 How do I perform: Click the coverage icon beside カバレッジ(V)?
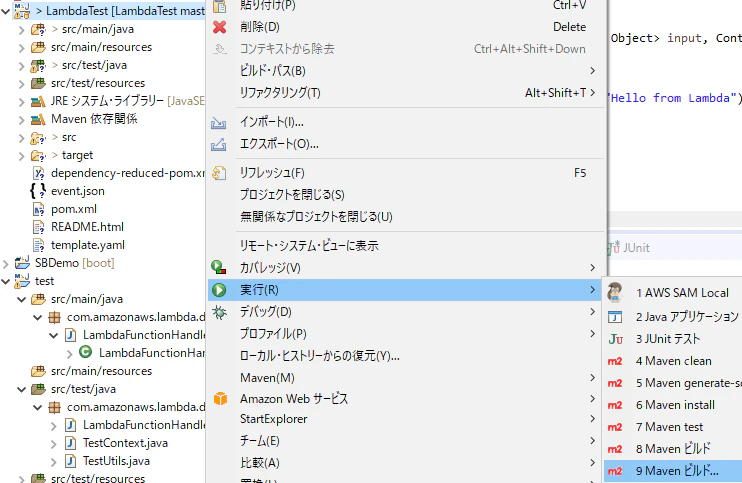(218, 268)
